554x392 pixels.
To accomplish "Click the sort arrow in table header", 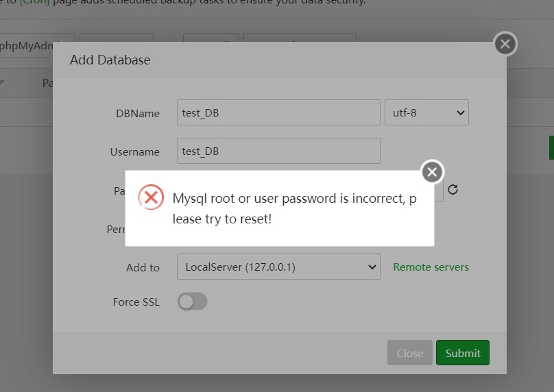I will [2, 83].
